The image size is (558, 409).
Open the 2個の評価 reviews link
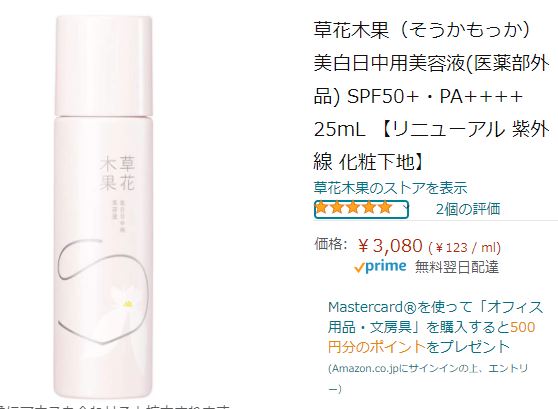click(x=468, y=209)
